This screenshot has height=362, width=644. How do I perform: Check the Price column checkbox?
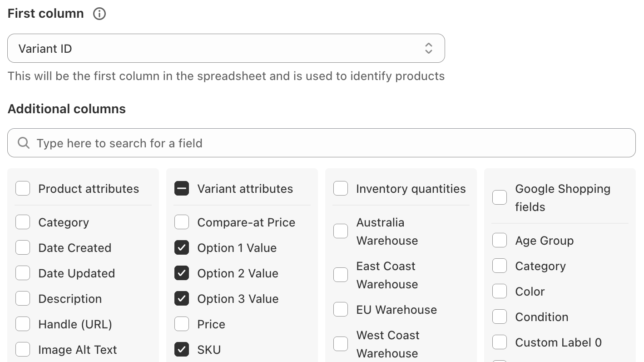182,324
